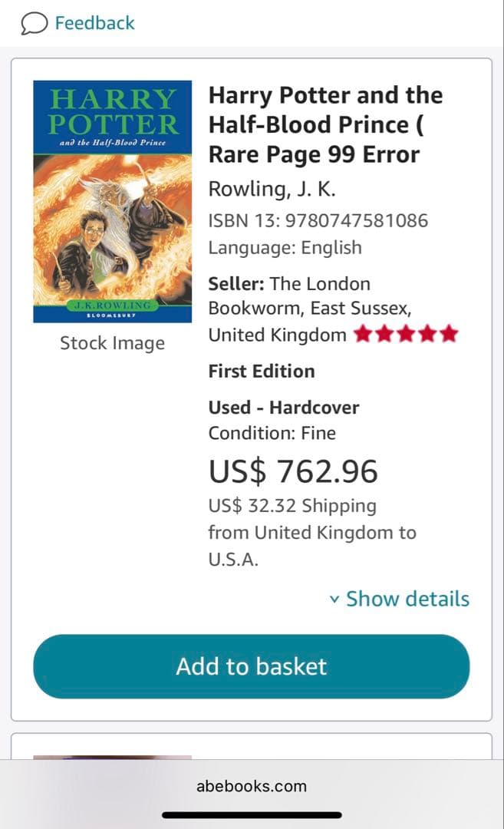504x829 pixels.
Task: Tap the abebooks.com address bar
Action: tap(252, 785)
